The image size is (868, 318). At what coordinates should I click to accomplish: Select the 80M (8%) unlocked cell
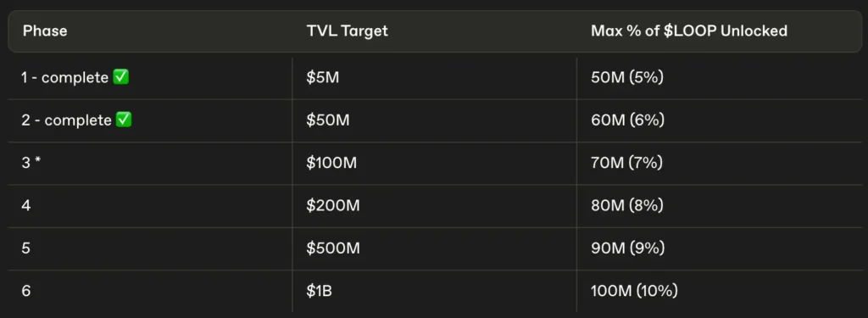coord(719,206)
